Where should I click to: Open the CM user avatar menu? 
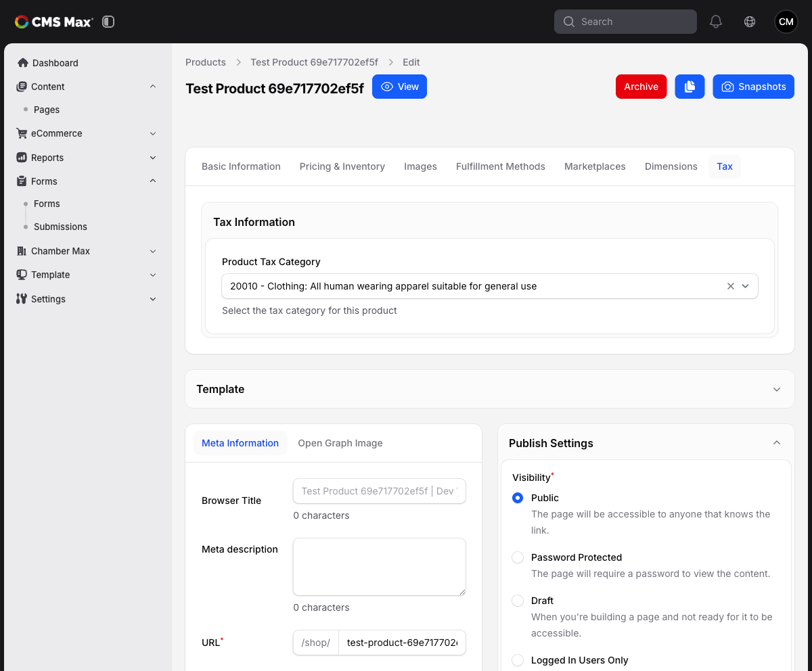point(786,22)
